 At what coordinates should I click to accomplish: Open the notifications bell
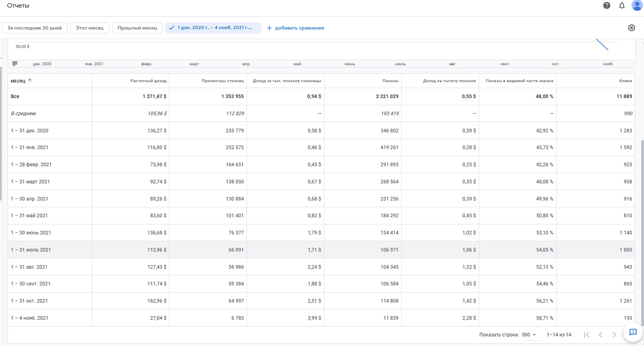622,6
